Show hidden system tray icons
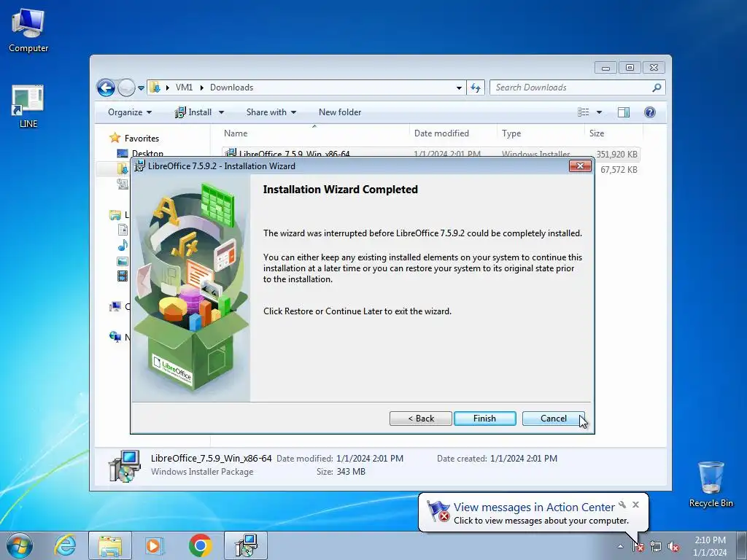Image resolution: width=747 pixels, height=560 pixels. point(620,547)
